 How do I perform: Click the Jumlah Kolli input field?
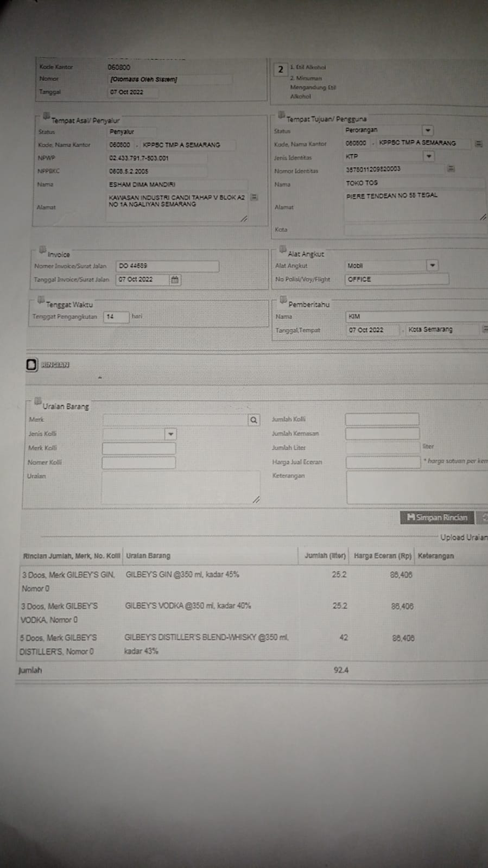382,419
